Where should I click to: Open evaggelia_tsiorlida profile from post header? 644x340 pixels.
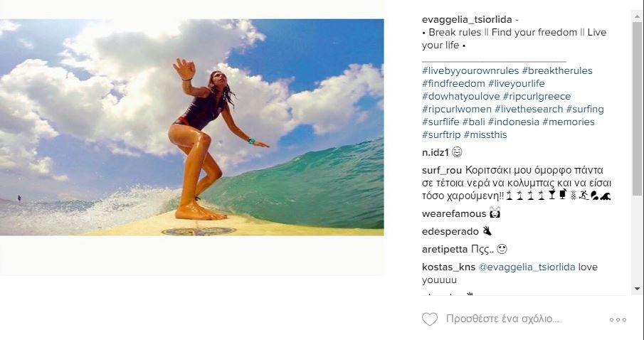pos(467,20)
